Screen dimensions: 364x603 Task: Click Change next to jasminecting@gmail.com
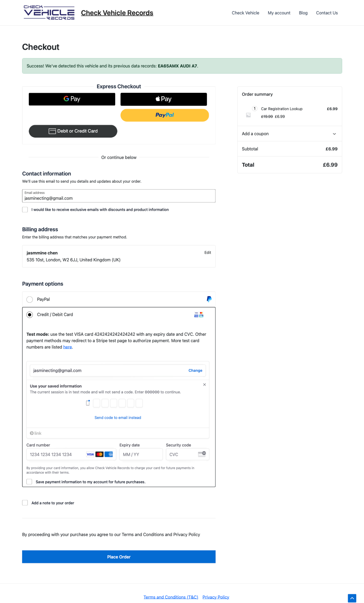(x=195, y=370)
